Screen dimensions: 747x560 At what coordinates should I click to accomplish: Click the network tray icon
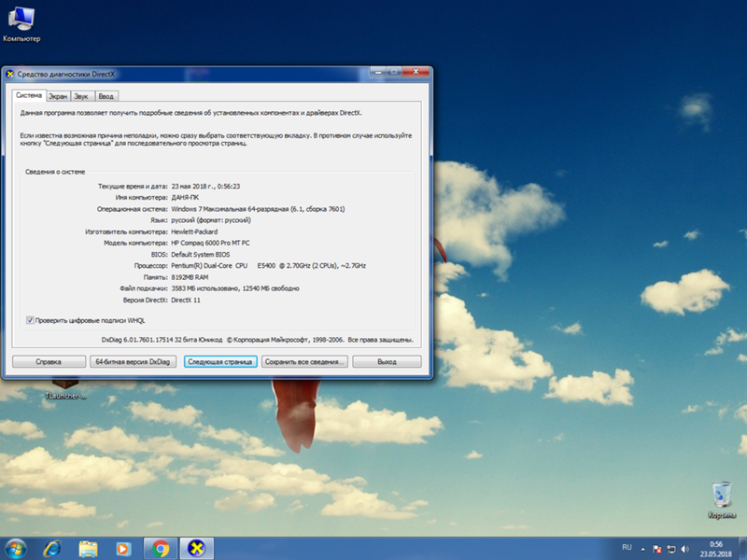671,549
